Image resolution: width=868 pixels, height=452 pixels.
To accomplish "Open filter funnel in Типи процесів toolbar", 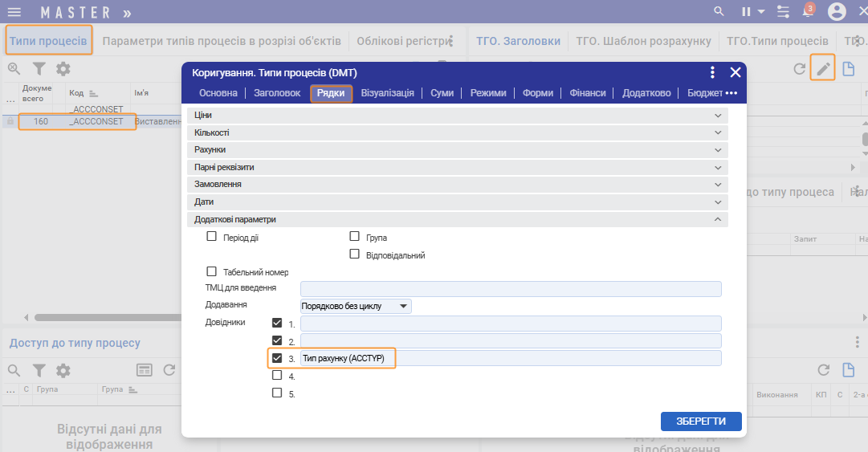I will (x=39, y=68).
